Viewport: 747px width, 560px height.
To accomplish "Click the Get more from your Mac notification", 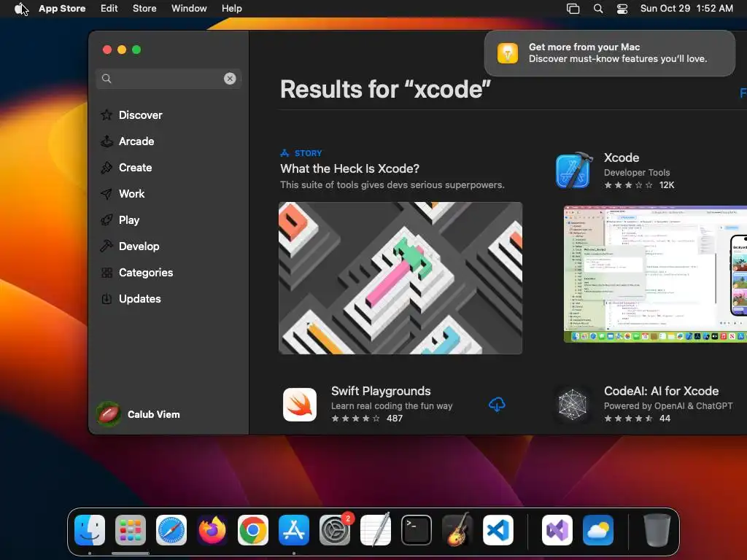I will coord(609,52).
